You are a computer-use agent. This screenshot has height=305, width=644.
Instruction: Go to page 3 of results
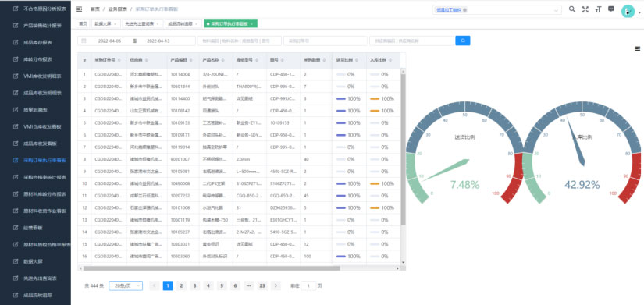click(x=194, y=285)
